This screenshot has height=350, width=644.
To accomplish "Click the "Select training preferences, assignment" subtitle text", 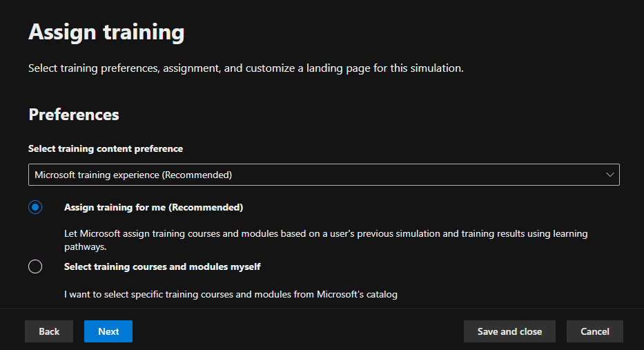I will point(246,68).
